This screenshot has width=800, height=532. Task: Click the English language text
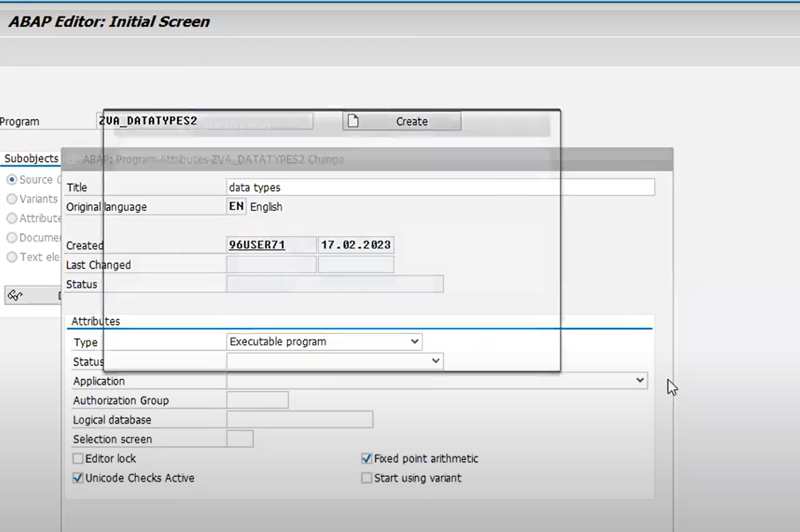(x=266, y=207)
